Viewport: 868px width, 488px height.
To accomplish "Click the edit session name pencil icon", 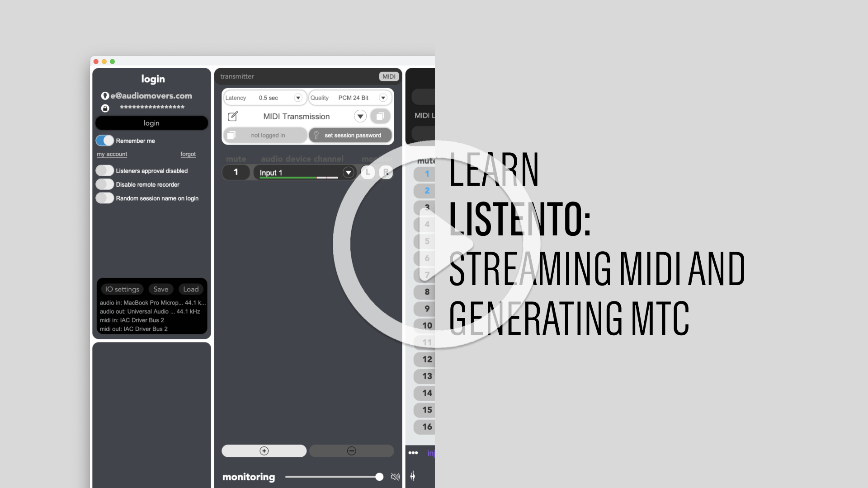I will point(233,117).
